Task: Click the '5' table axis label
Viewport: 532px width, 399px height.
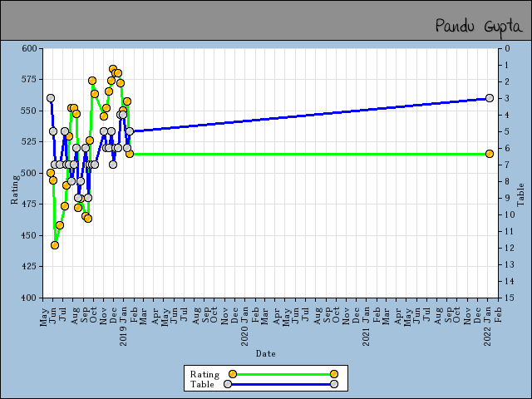Action: pyautogui.click(x=508, y=131)
